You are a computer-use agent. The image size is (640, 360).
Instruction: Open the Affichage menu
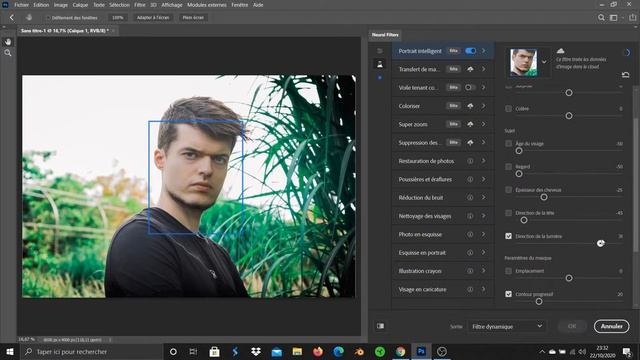[172, 5]
